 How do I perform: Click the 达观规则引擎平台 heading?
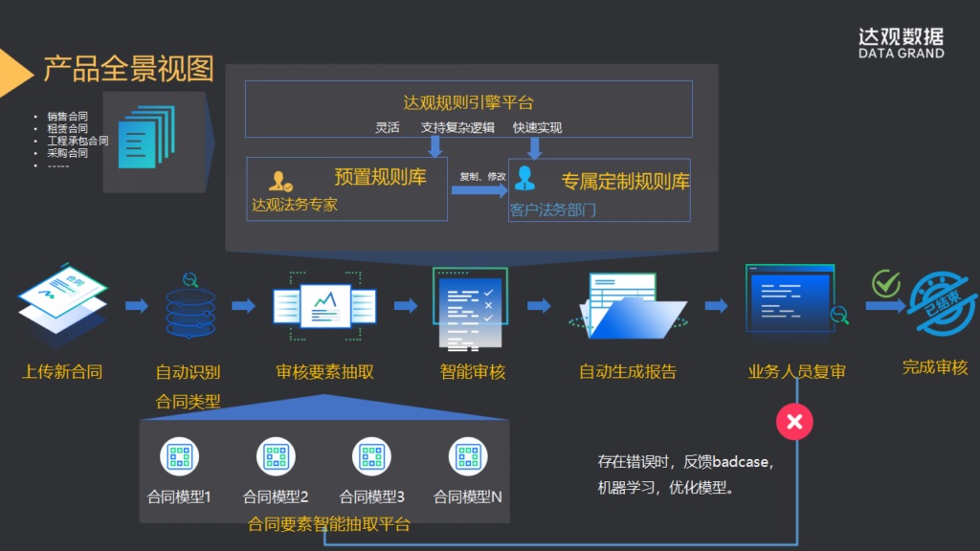(468, 103)
